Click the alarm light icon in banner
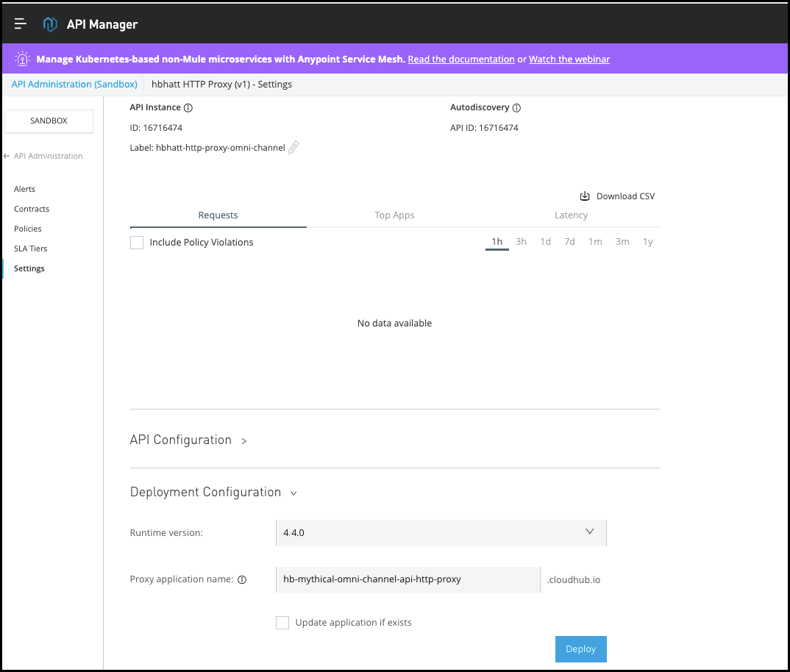 click(x=22, y=59)
